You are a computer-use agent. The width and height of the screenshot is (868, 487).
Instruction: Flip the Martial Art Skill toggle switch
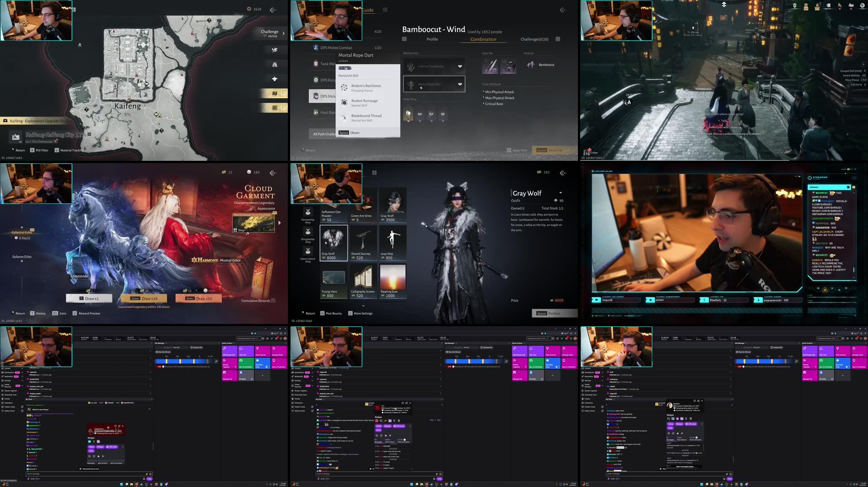[345, 68]
